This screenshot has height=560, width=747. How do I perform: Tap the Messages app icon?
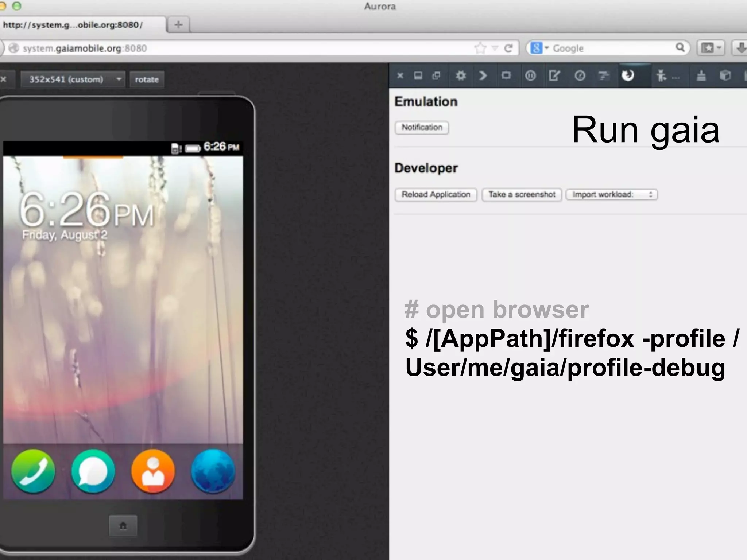[x=93, y=471]
